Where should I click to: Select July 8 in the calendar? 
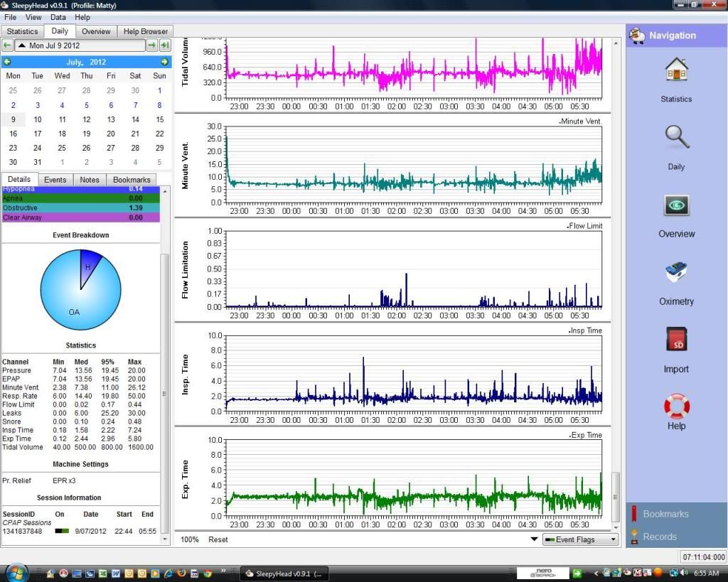[159, 105]
